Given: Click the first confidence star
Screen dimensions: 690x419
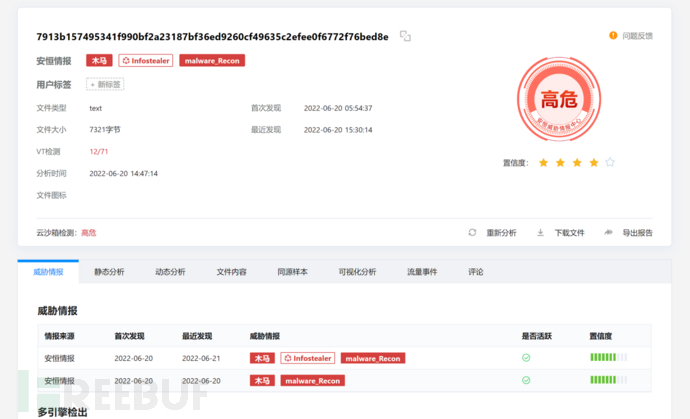Looking at the screenshot, I should click(543, 162).
